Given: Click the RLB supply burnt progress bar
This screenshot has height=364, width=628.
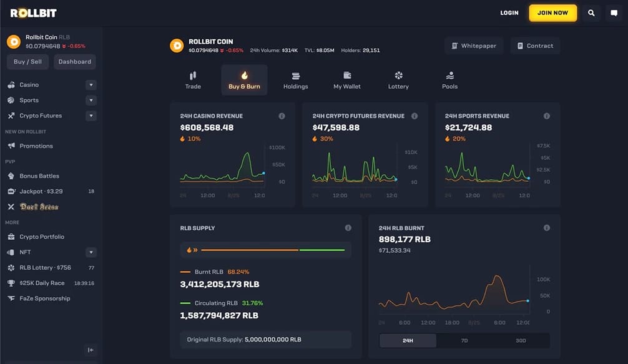Looking at the screenshot, I should [x=250, y=250].
